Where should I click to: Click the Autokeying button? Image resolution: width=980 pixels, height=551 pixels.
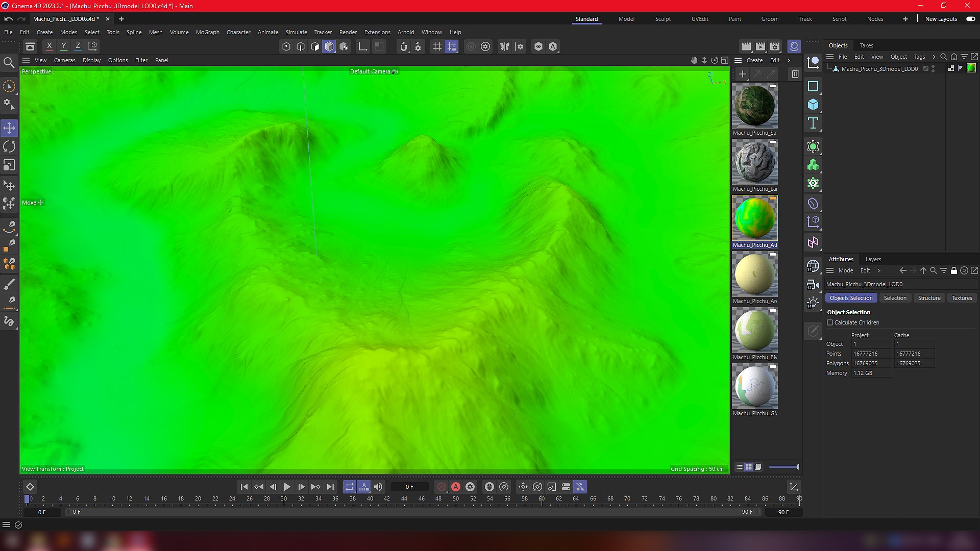456,487
